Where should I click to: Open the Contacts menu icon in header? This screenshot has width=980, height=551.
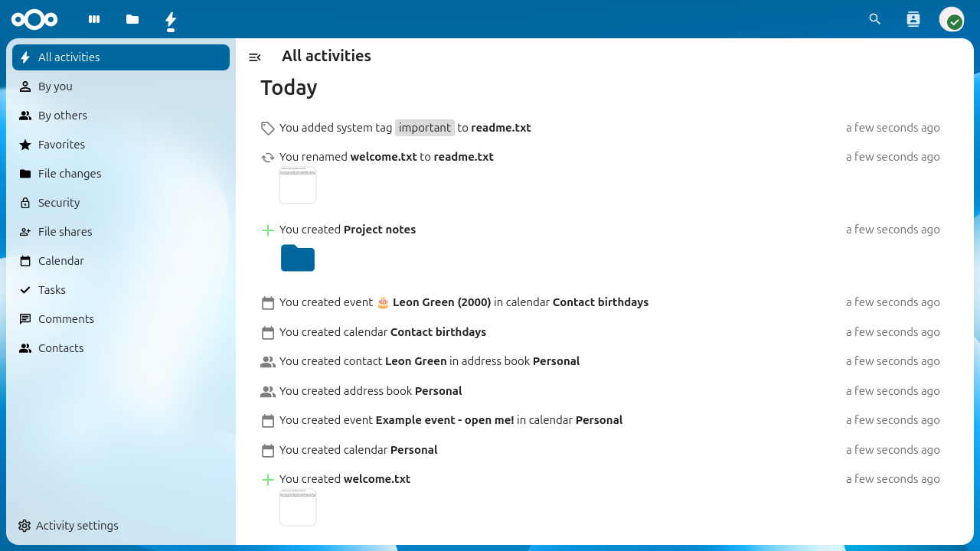coord(913,19)
